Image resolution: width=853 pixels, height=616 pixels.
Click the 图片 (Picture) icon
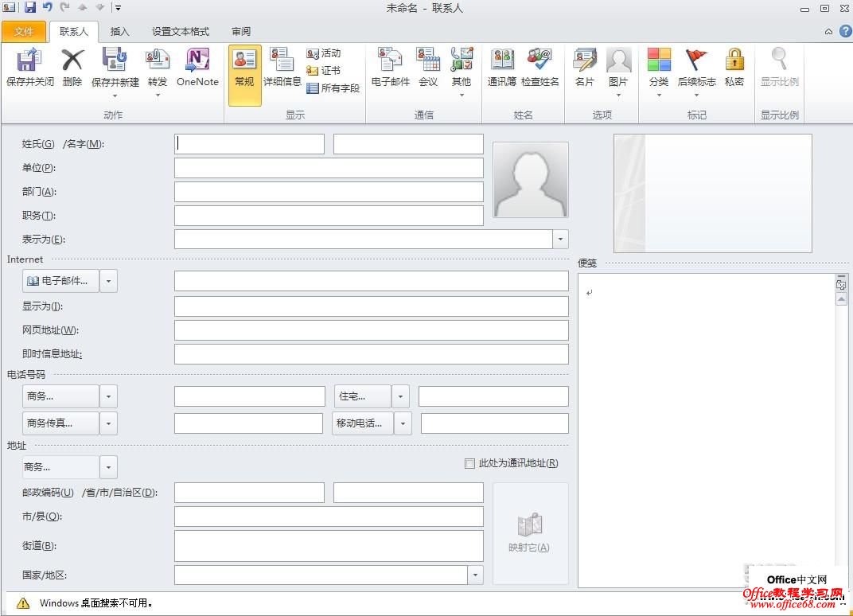coord(619,72)
